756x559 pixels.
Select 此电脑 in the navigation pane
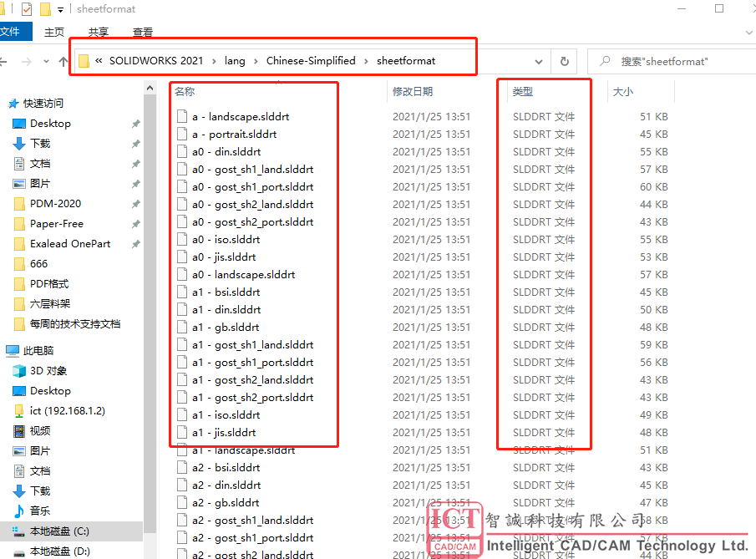[x=38, y=351]
